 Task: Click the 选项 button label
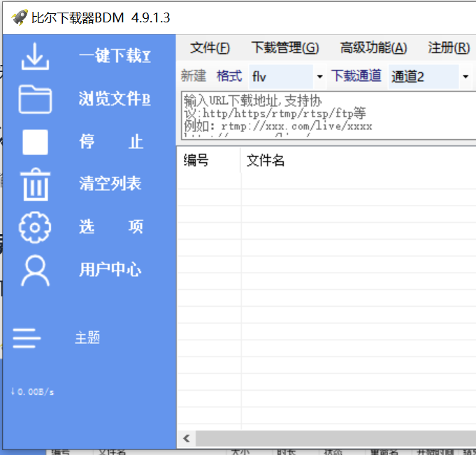click(111, 226)
